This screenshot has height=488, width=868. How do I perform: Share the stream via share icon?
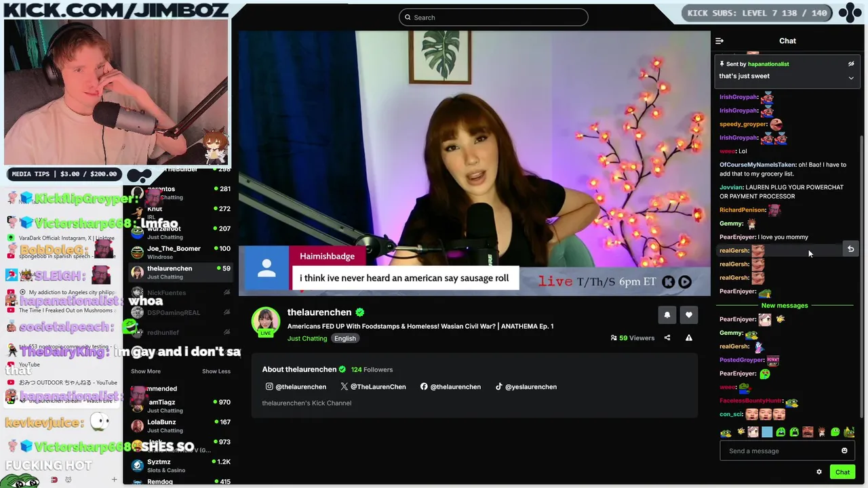click(x=667, y=338)
